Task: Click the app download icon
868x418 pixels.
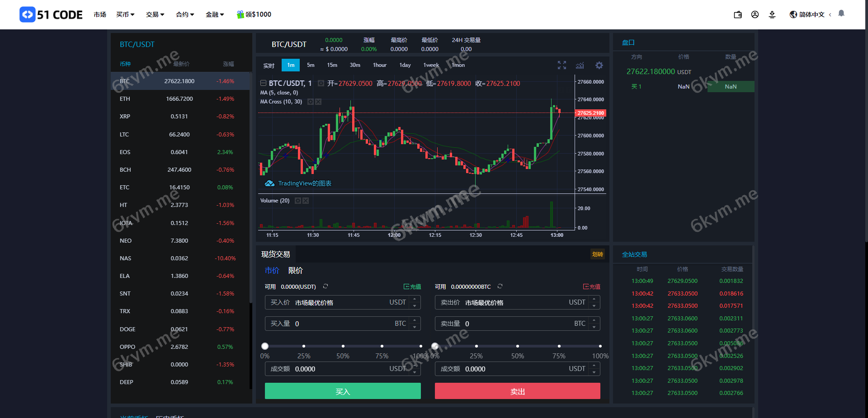Action: pyautogui.click(x=772, y=14)
